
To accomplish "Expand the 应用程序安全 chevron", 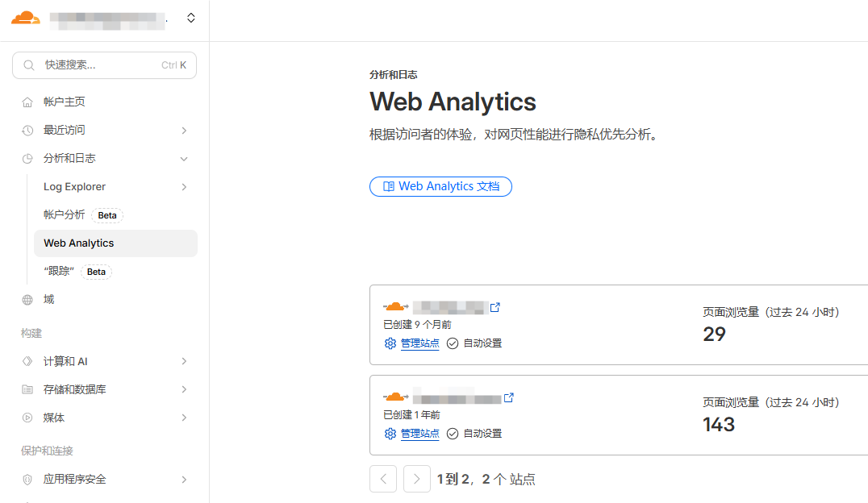I will [x=184, y=480].
